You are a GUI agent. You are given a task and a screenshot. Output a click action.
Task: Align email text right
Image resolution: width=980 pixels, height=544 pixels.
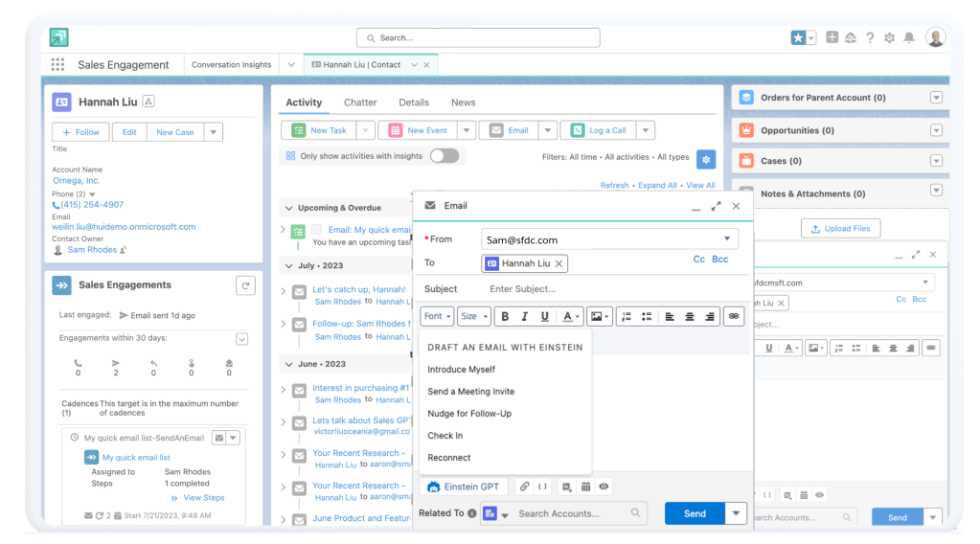coord(710,317)
